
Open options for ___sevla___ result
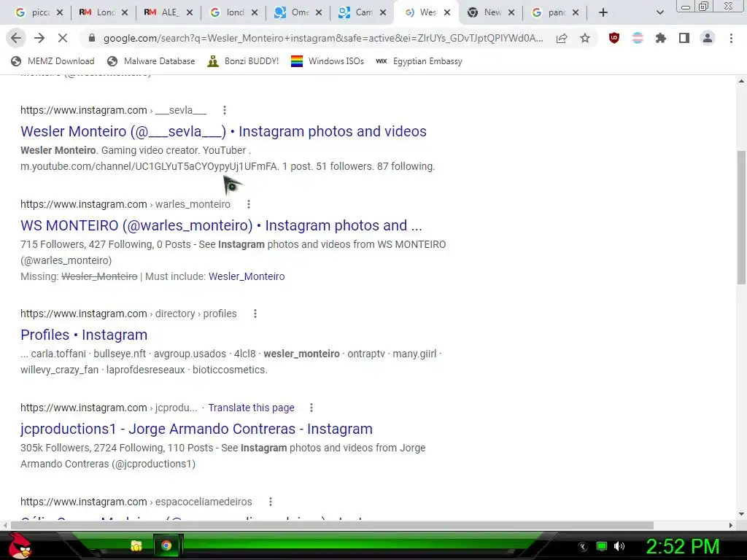click(225, 110)
